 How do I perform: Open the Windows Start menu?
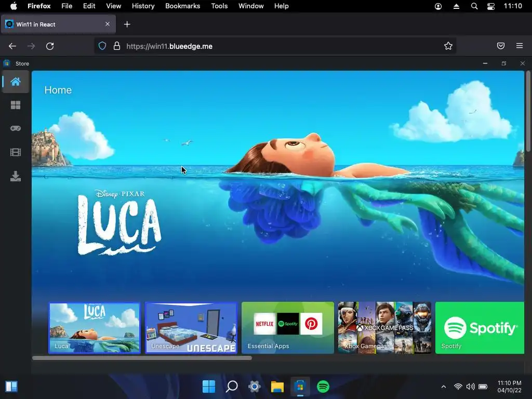click(x=209, y=387)
